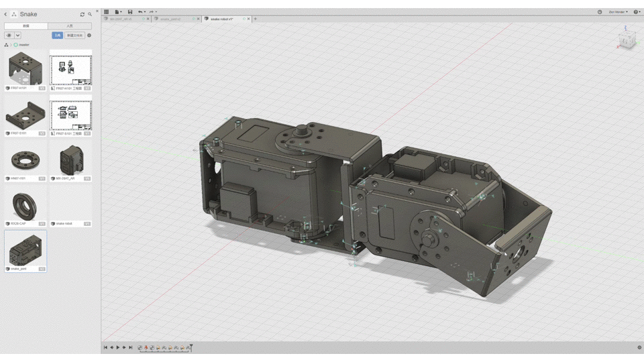Open the data panel grid icon
Screen dimensions: 644x362
[x=107, y=12]
